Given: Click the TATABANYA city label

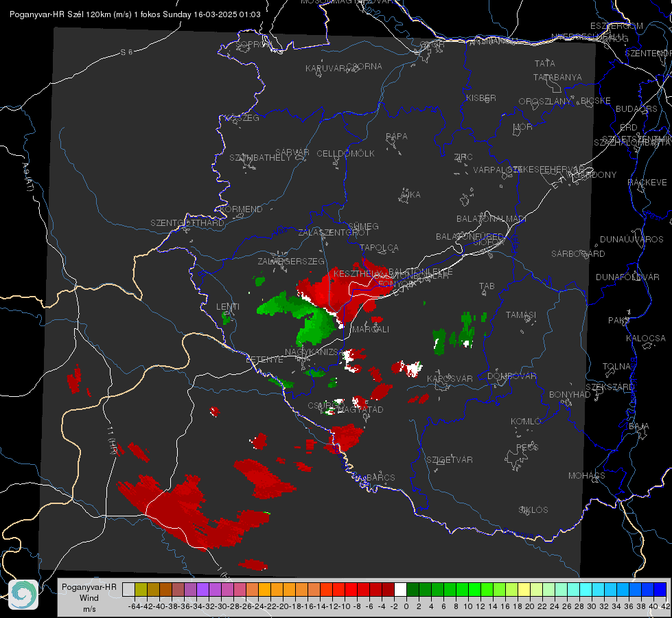Looking at the screenshot, I should pyautogui.click(x=557, y=77).
